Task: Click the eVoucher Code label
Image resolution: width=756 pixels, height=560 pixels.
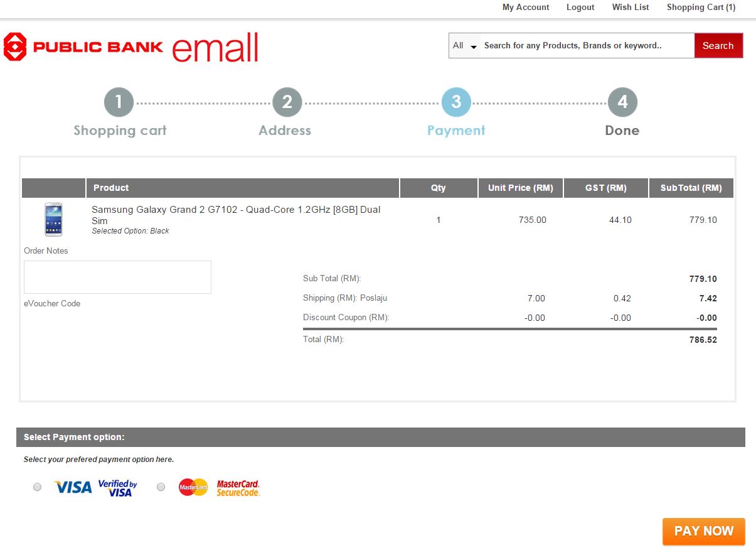Action: 52,303
